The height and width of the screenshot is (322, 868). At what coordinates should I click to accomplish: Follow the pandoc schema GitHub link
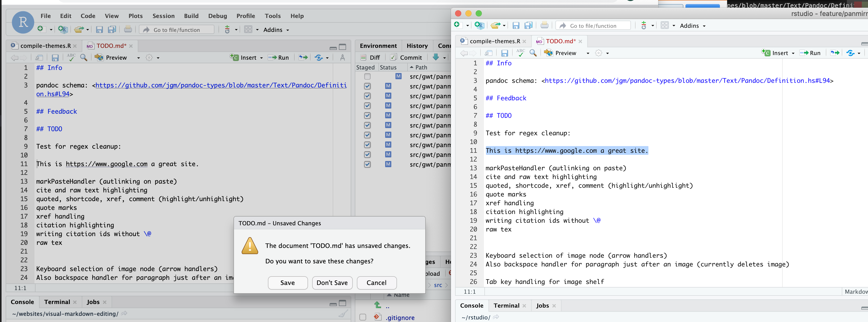click(x=219, y=85)
